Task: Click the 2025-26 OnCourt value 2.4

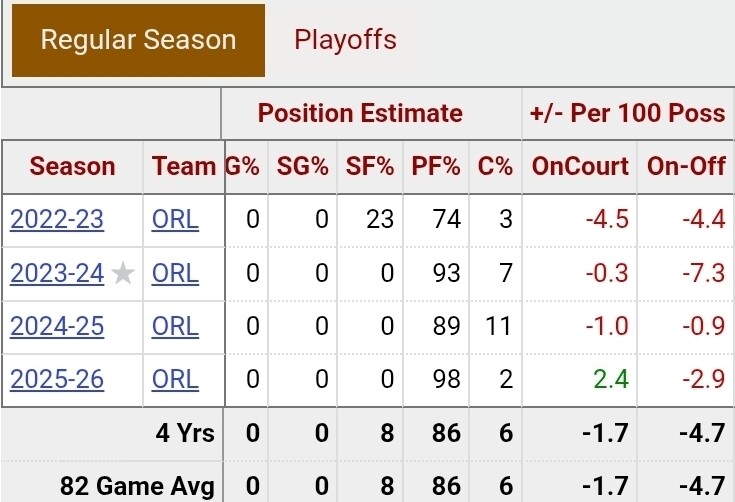Action: 609,380
